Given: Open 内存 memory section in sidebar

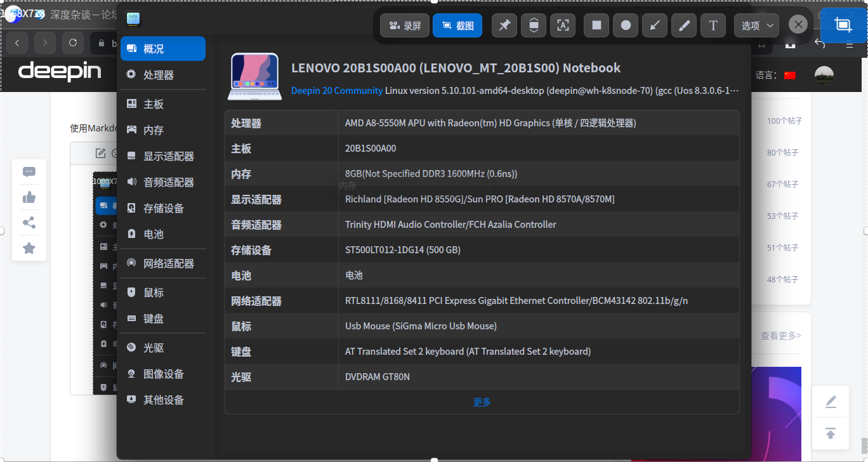Looking at the screenshot, I should click(163, 130).
